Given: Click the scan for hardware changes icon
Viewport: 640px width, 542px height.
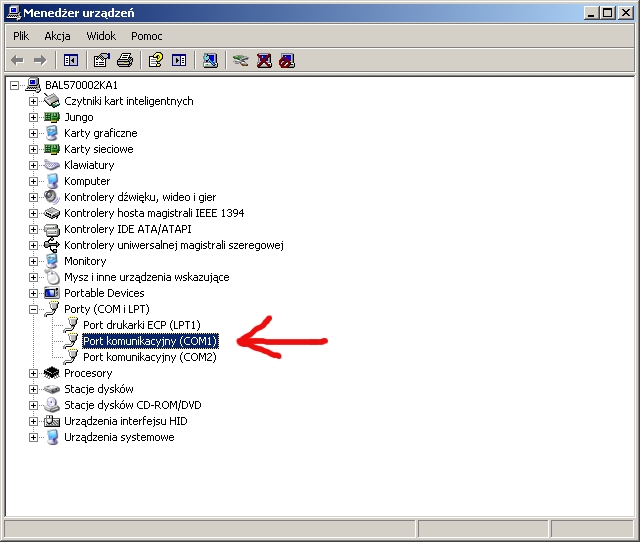Looking at the screenshot, I should pos(210,60).
